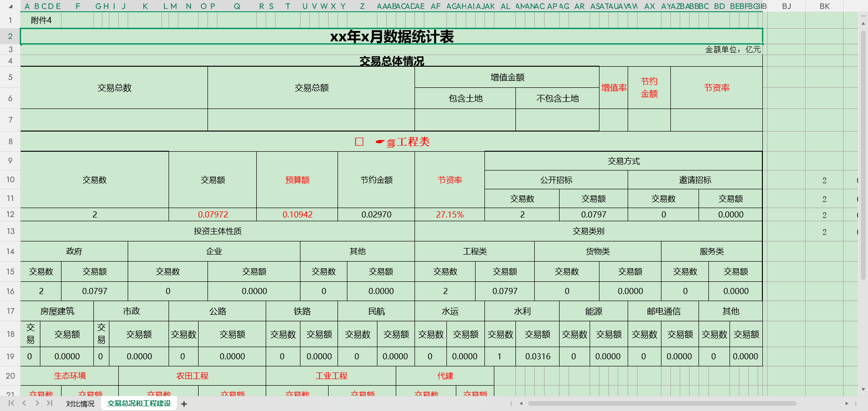Go to the previous sheet tab
Viewport: 868px width, 411px height.
point(24,403)
